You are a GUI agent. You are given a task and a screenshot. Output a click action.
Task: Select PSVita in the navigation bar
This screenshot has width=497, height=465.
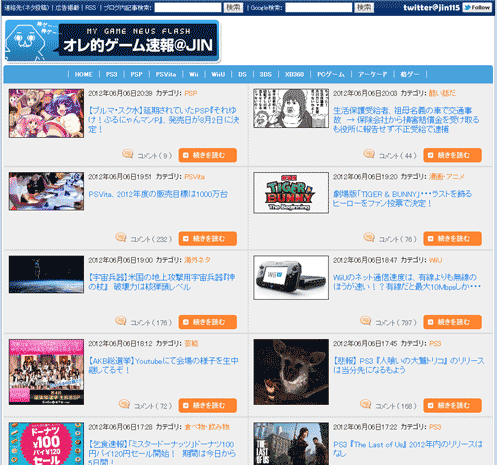click(166, 74)
